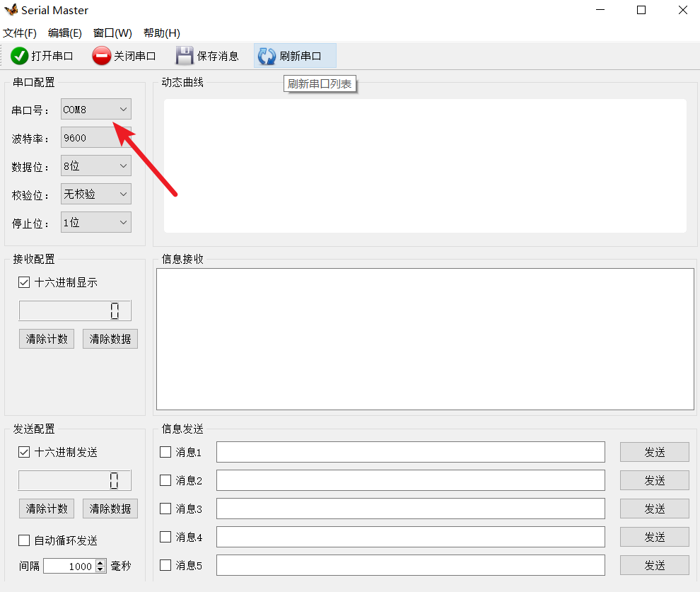Check the 消息5 checkbox
Screen dimensions: 700x592
tap(165, 565)
